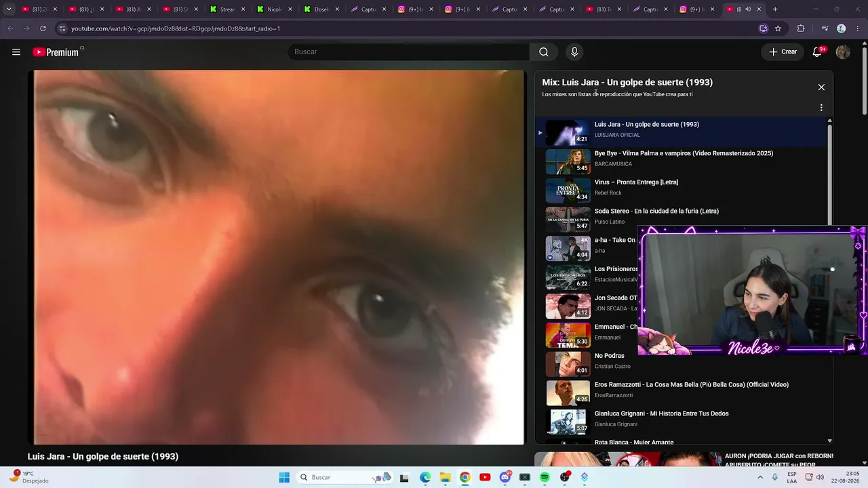Click the Crear button
Image resolution: width=868 pixels, height=488 pixels.
[x=783, y=52]
